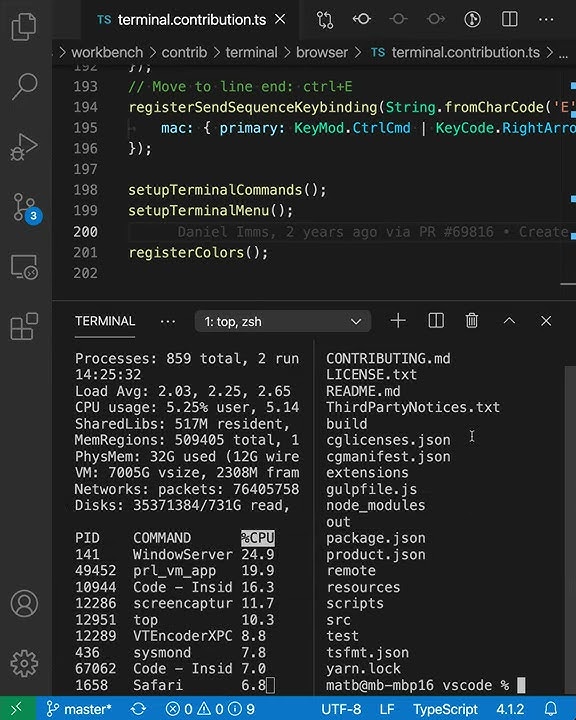Show next revision commit icon
Image resolution: width=576 pixels, height=720 pixels.
coord(435,19)
